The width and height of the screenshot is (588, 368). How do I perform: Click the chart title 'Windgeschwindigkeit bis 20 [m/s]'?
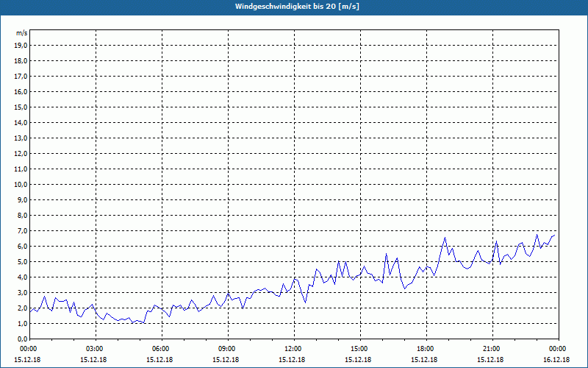point(297,7)
